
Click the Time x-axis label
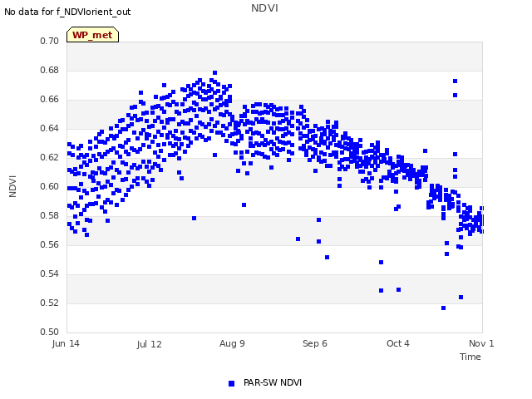coord(470,357)
